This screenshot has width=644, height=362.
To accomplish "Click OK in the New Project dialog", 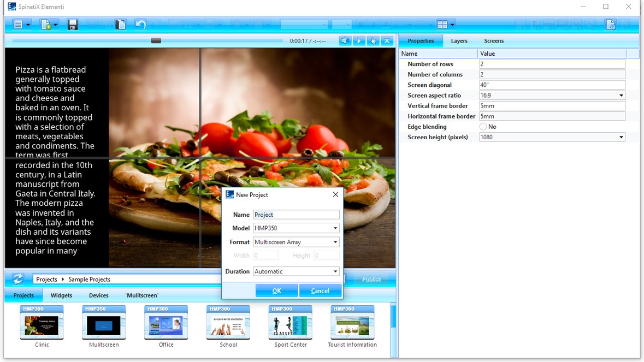I will [x=276, y=291].
